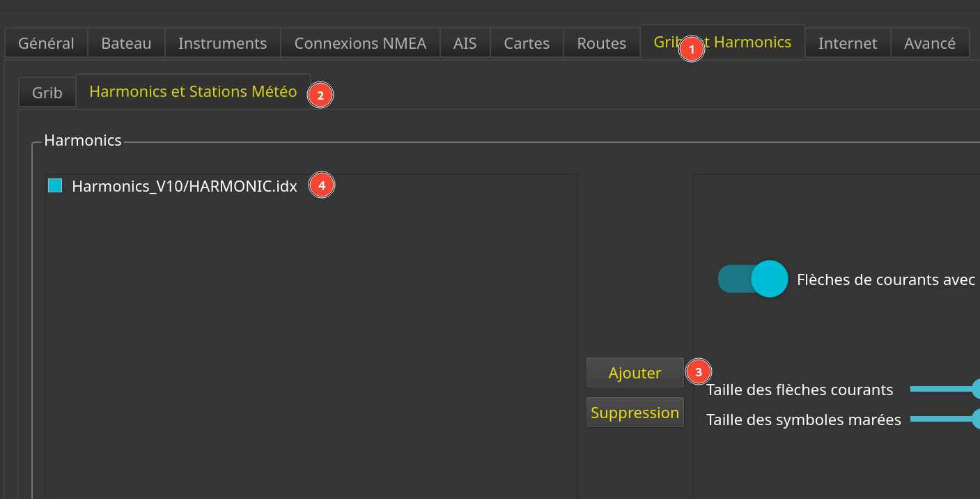
Task: Switch to the Avancé tab
Action: pos(929,43)
